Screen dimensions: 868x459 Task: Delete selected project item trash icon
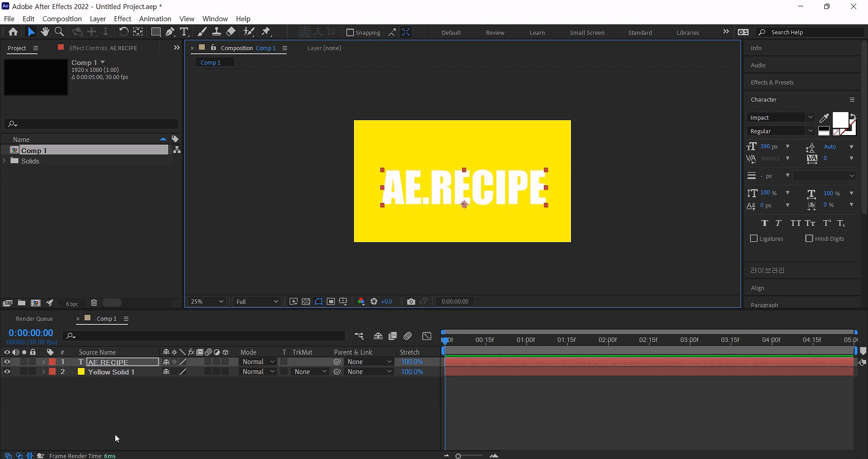94,303
